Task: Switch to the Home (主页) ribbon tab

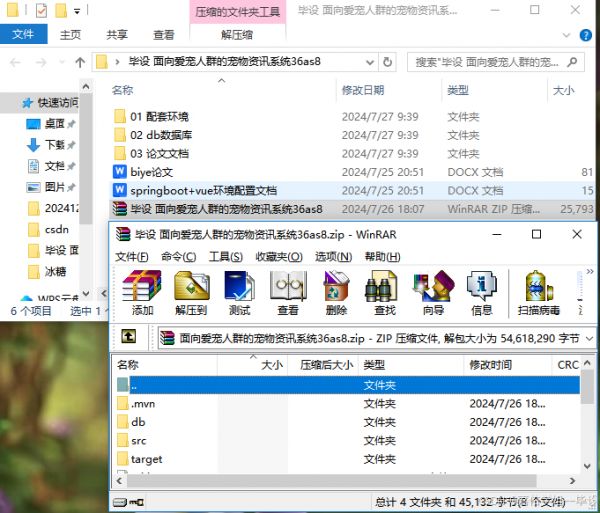Action: [x=70, y=35]
